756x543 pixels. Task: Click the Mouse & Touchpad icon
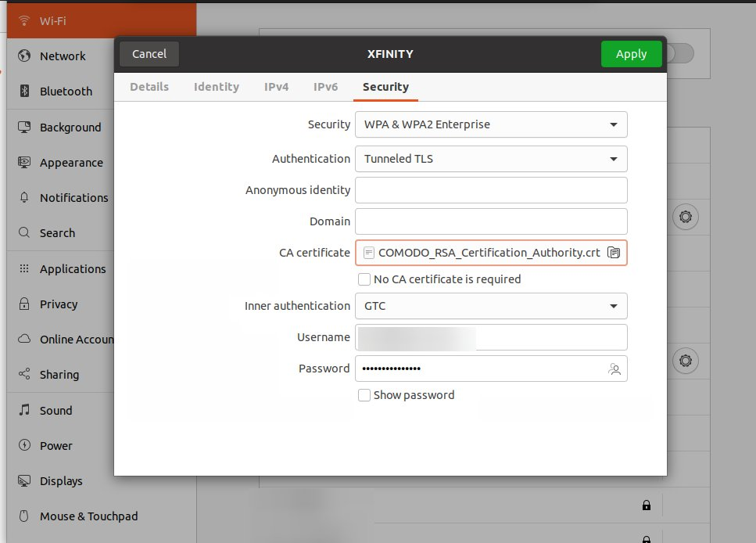pyautogui.click(x=24, y=516)
